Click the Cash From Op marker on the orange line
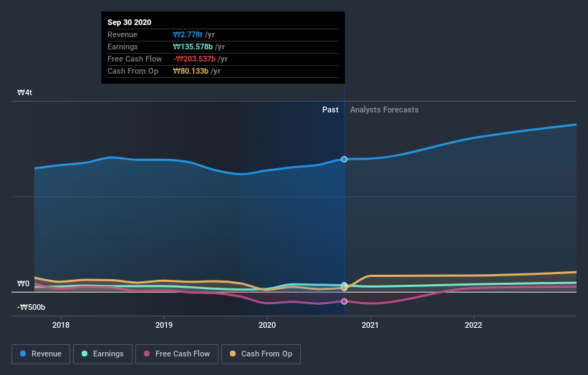This screenshot has height=375, width=588. (344, 288)
